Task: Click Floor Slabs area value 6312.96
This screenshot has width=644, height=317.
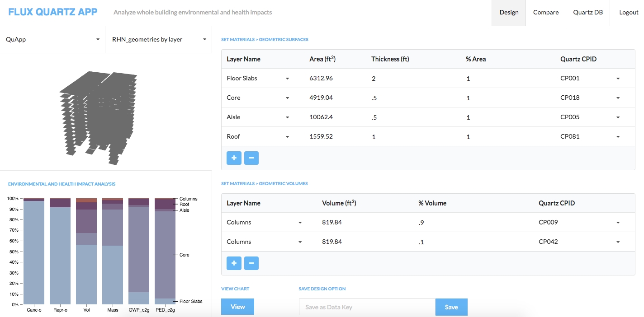Action: (x=321, y=78)
